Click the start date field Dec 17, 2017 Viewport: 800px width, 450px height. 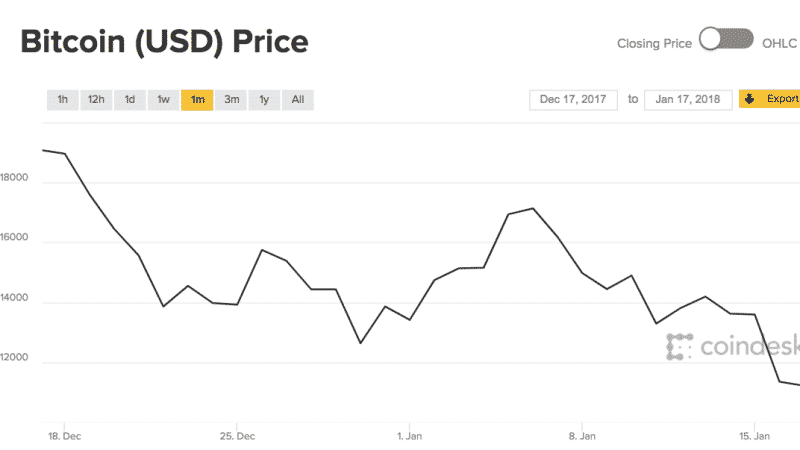[573, 99]
